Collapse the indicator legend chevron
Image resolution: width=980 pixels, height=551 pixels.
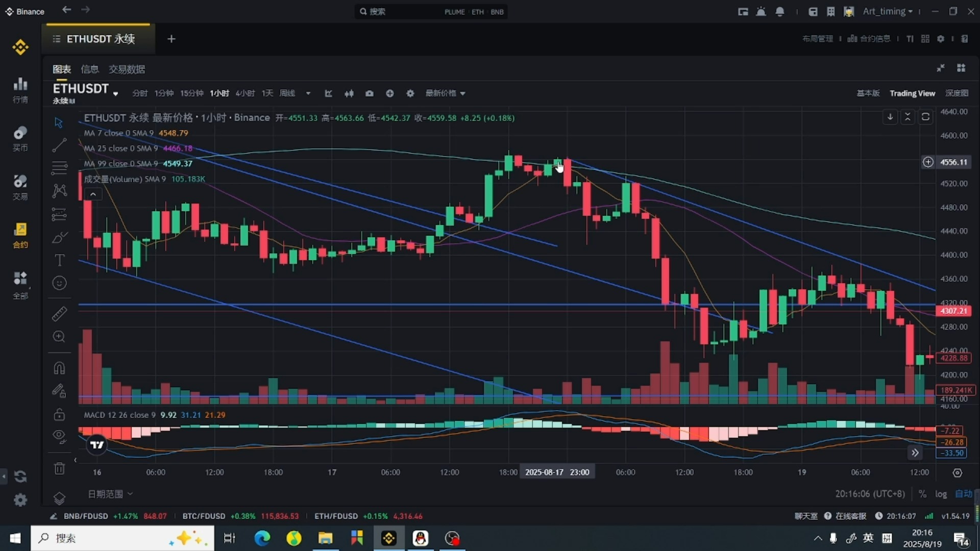coord(93,194)
